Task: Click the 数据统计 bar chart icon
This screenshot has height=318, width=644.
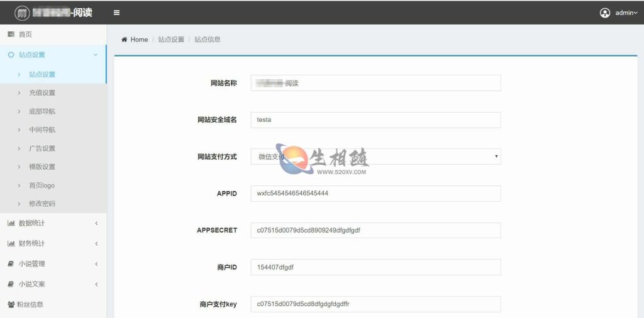Action: point(11,223)
